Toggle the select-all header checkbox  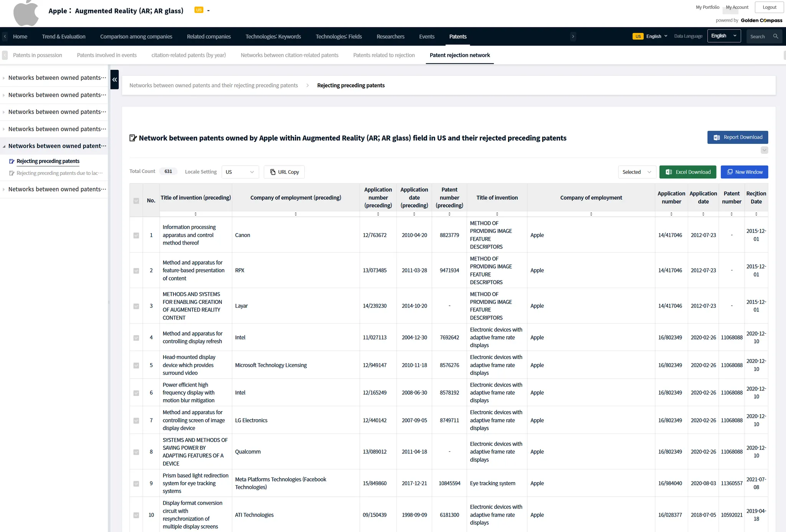pyautogui.click(x=136, y=201)
